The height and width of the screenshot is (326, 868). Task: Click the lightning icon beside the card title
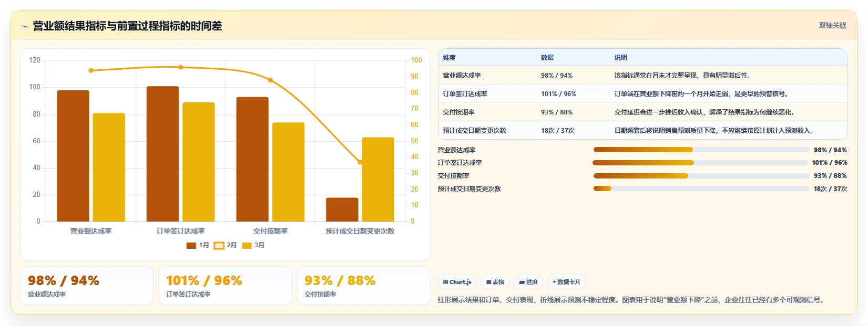tap(25, 26)
